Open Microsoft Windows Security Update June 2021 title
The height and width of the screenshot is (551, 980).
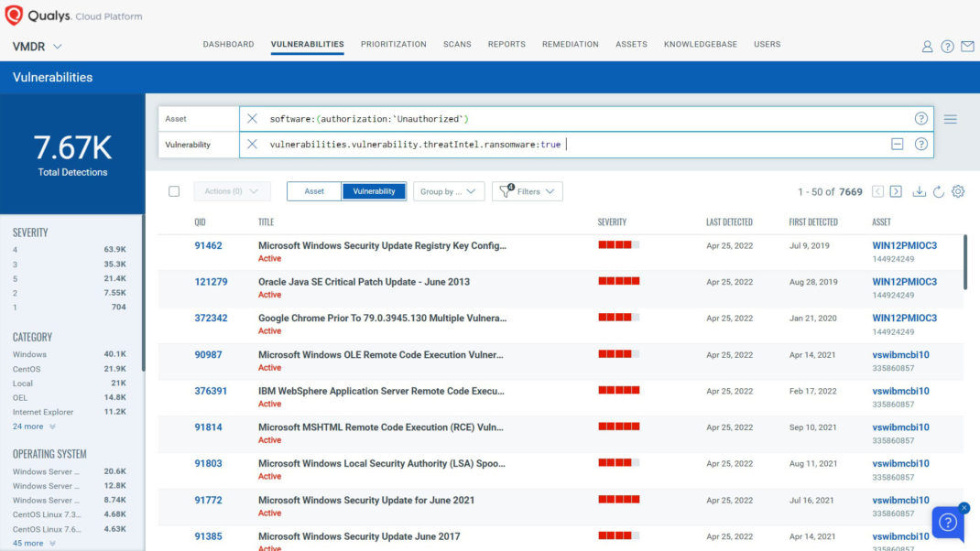coord(366,500)
